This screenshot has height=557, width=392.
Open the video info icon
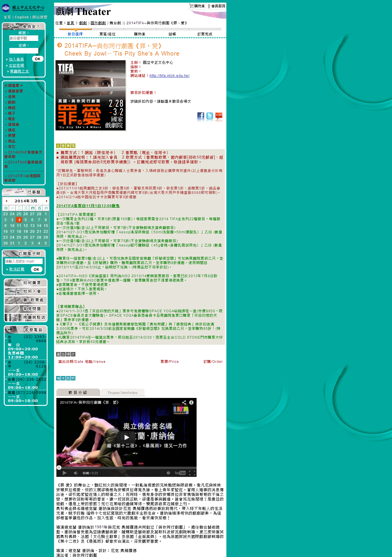191,402
